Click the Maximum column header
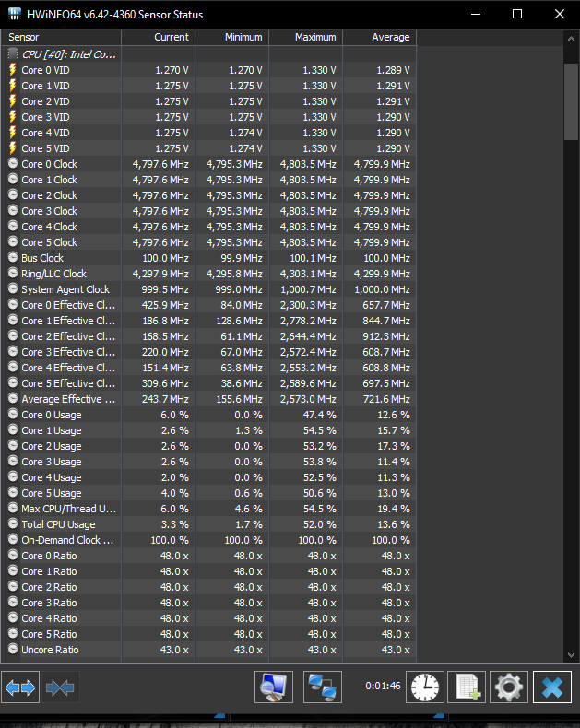This screenshot has width=580, height=728. coord(306,38)
